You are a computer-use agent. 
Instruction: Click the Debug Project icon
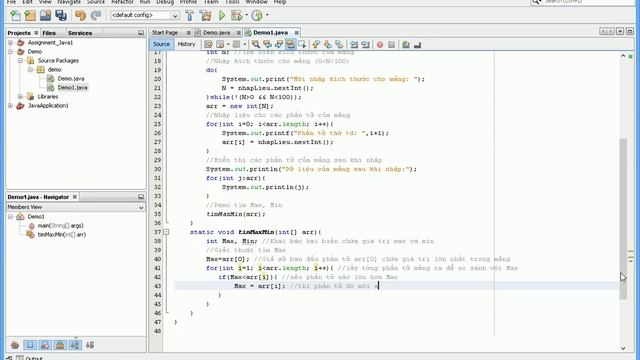[236, 16]
